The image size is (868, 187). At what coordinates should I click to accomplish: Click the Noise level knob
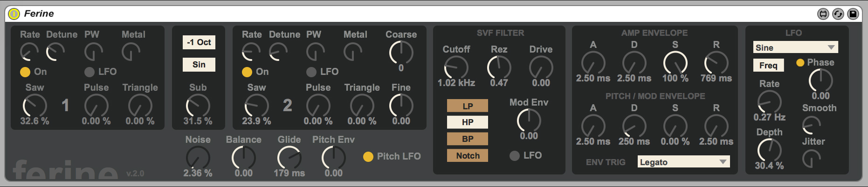click(198, 158)
